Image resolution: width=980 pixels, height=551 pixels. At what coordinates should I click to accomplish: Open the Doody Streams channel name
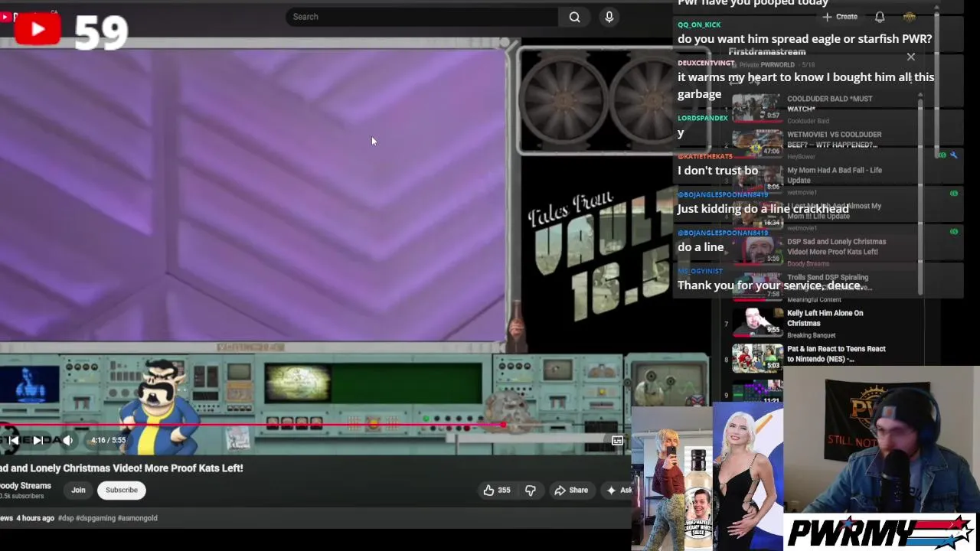(25, 486)
